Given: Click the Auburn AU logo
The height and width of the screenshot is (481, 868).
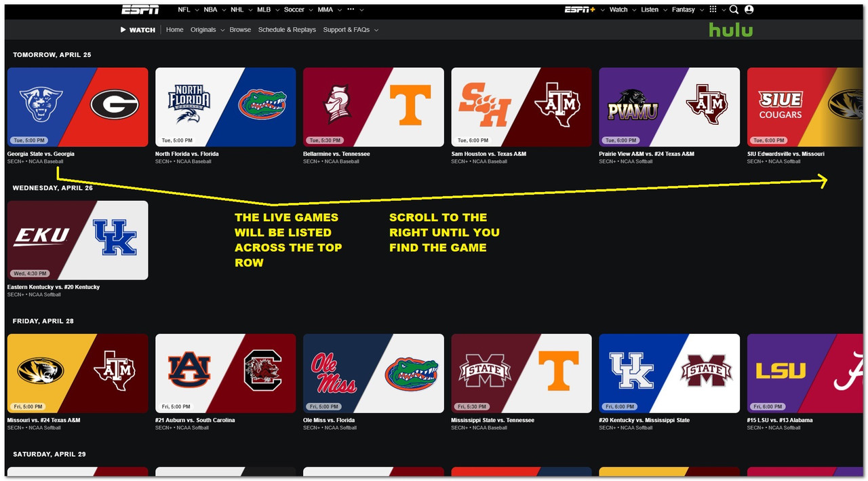Looking at the screenshot, I should click(189, 371).
